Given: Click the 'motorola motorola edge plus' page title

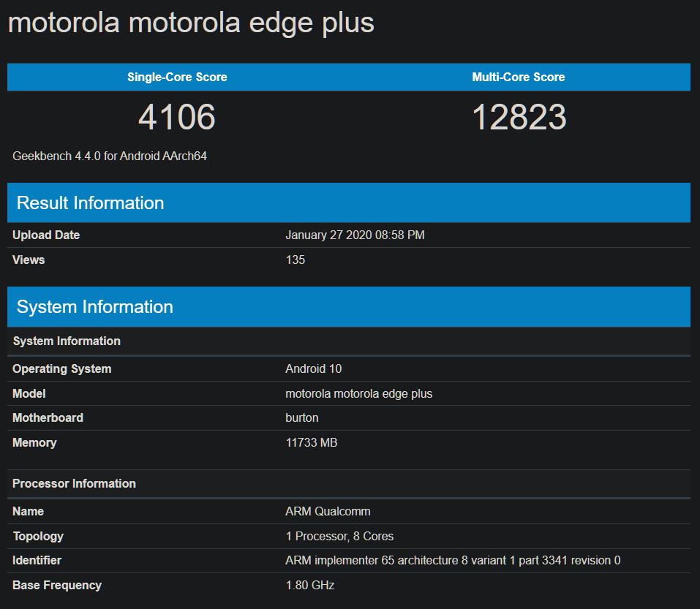Looking at the screenshot, I should (x=191, y=23).
